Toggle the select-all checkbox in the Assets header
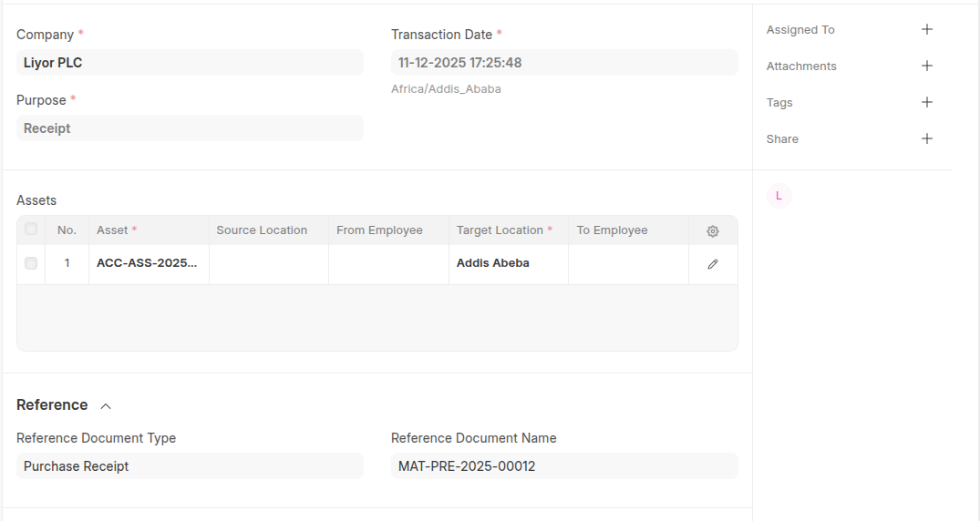 [x=31, y=230]
